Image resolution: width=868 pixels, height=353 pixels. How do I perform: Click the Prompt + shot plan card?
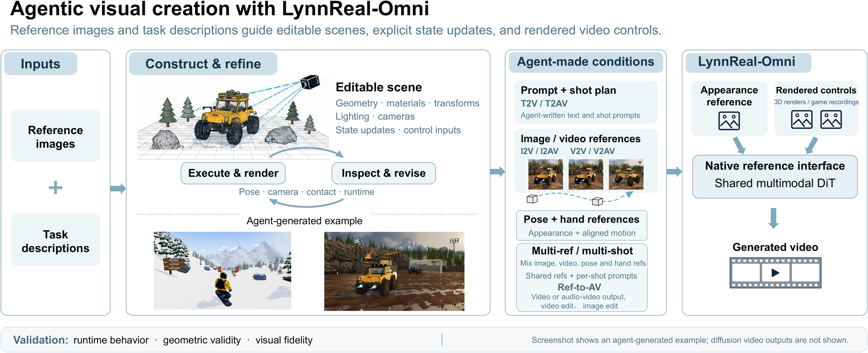(x=586, y=102)
